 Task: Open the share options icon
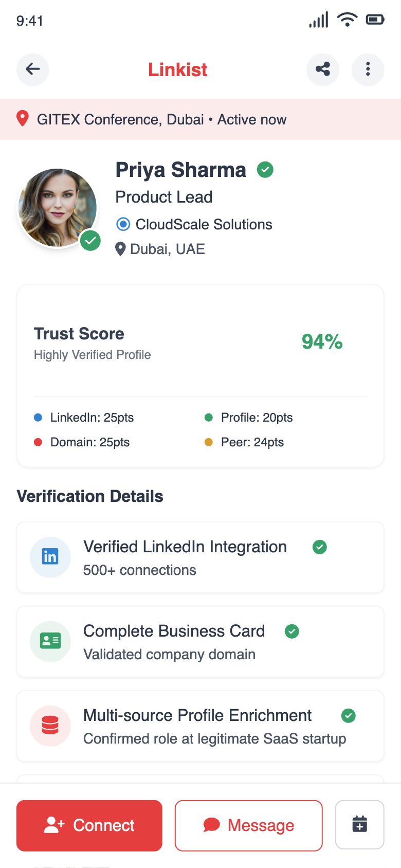[x=322, y=69]
